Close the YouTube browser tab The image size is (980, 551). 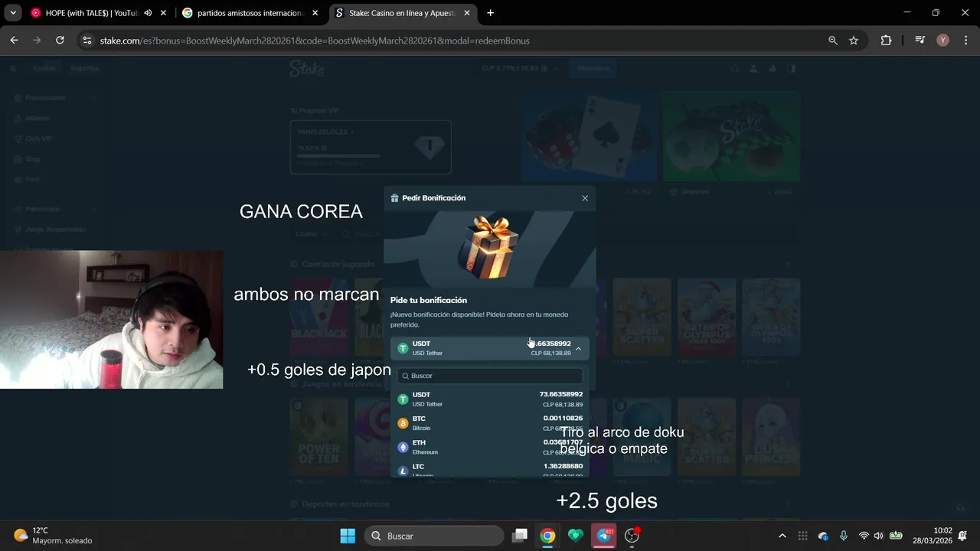coord(163,13)
